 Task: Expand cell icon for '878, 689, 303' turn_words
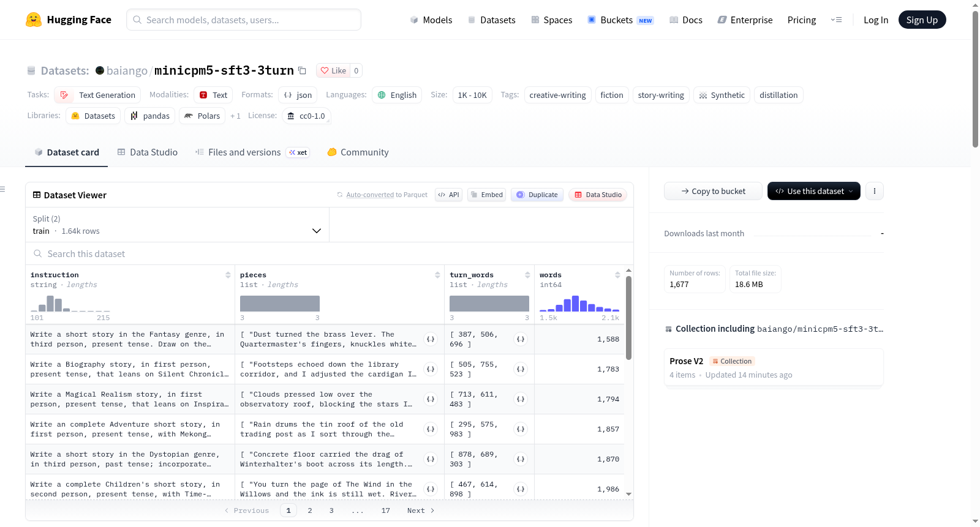tap(521, 459)
